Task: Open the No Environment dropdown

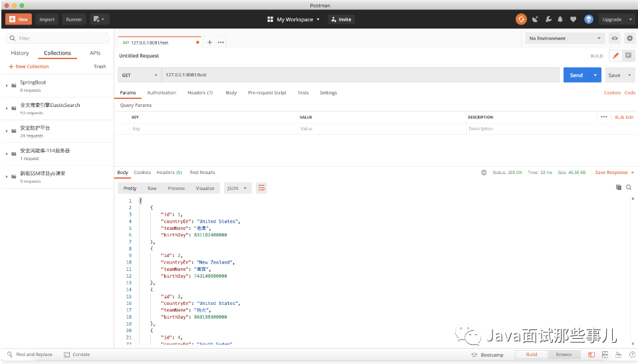Action: tap(564, 39)
